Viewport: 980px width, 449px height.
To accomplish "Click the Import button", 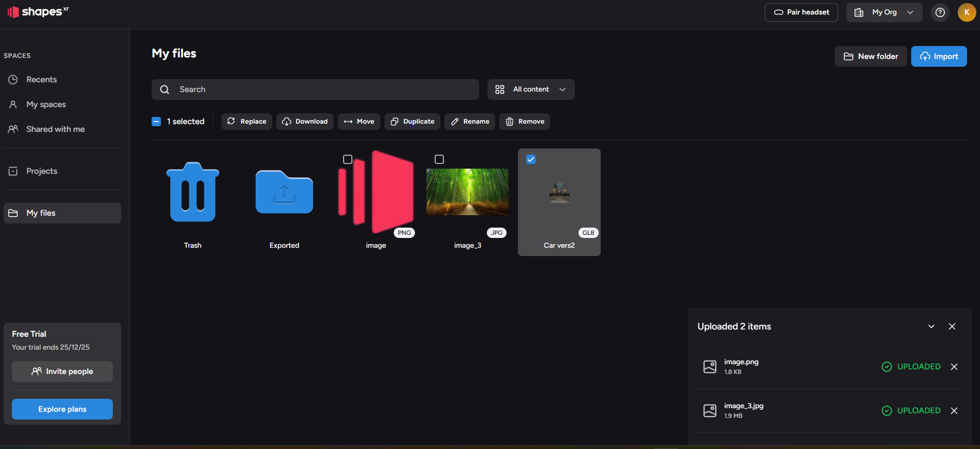I will (939, 56).
